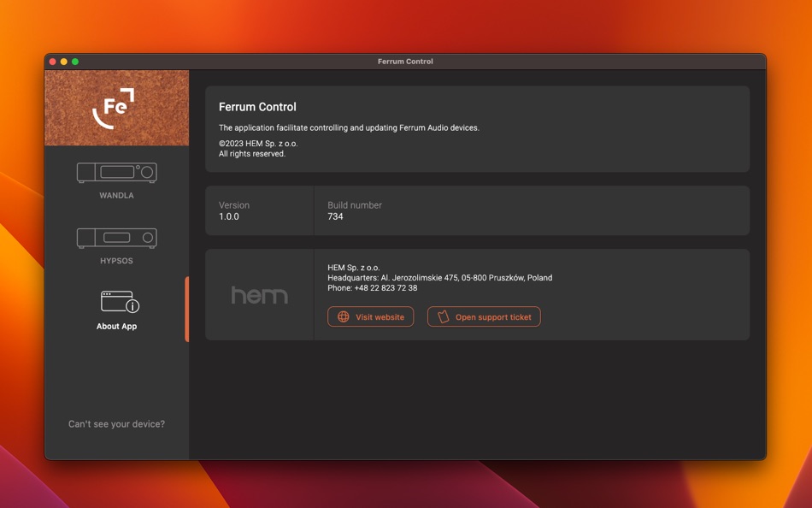Click the Ferrum Fe logo banner
Image resolution: width=812 pixels, height=508 pixels.
pos(116,108)
